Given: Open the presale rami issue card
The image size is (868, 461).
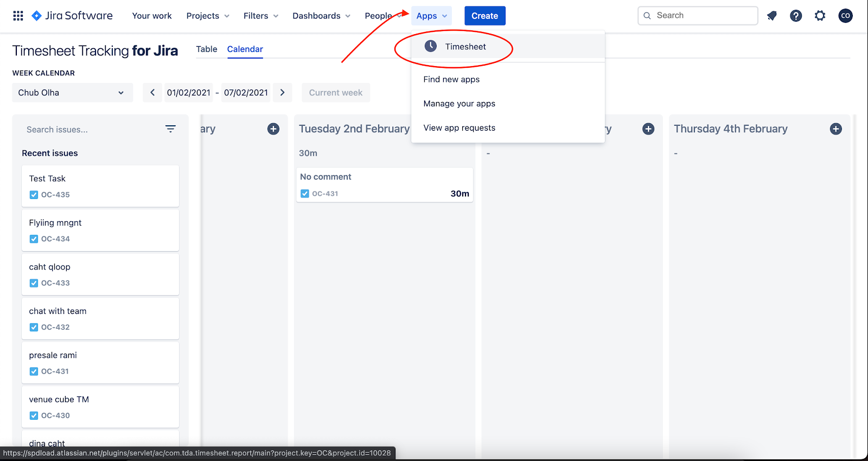Looking at the screenshot, I should pyautogui.click(x=100, y=363).
